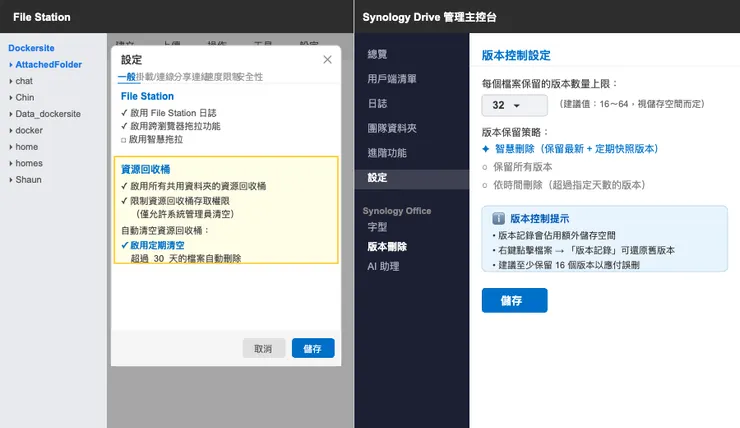This screenshot has height=428, width=740.
Task: Click the info icon beside 版本控制提示
Action: 498,218
